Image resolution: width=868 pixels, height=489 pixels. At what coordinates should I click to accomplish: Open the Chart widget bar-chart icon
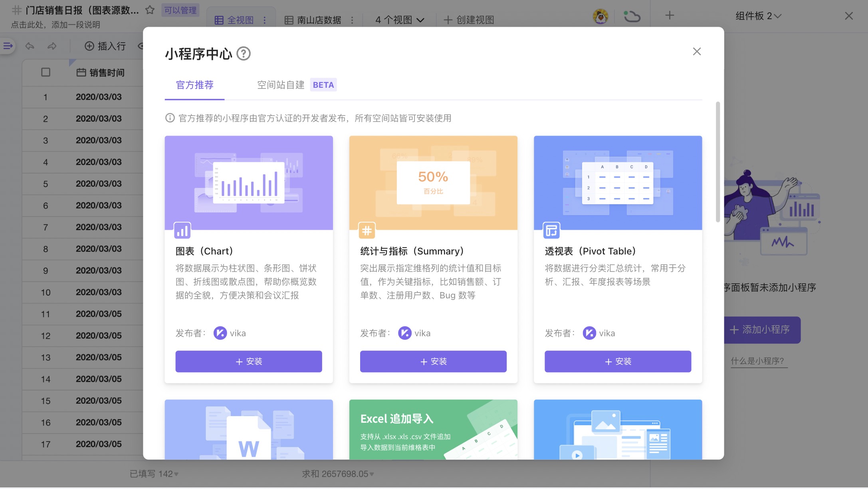pyautogui.click(x=182, y=231)
